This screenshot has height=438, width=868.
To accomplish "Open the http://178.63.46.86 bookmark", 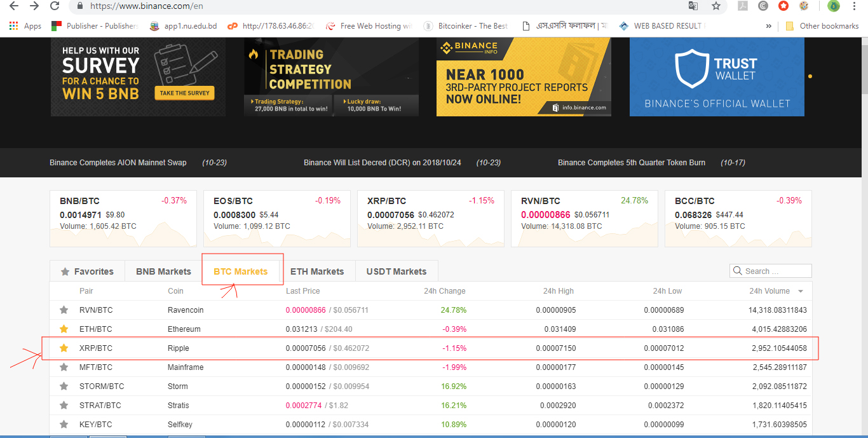I will point(271,26).
